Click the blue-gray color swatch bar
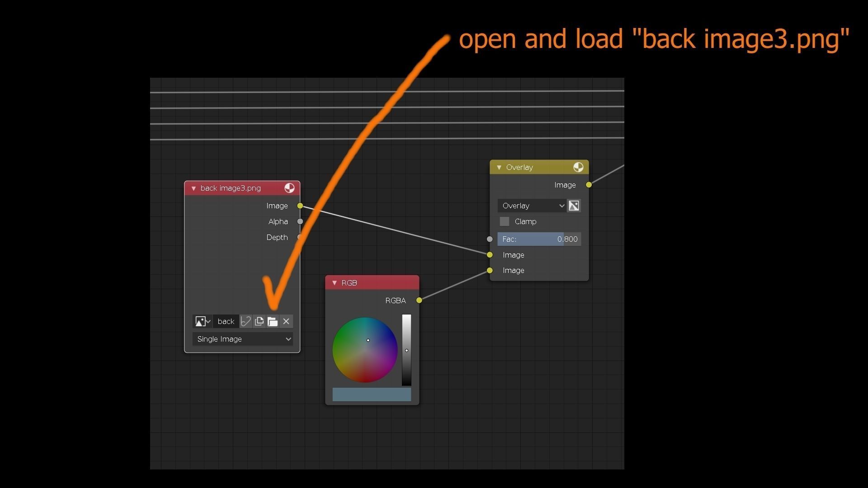 click(x=372, y=394)
